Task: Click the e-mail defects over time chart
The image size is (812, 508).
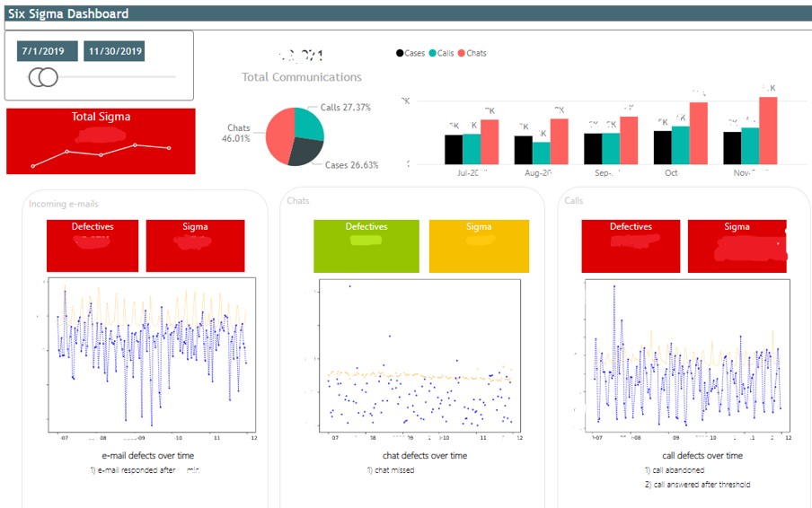Action: pyautogui.click(x=152, y=355)
